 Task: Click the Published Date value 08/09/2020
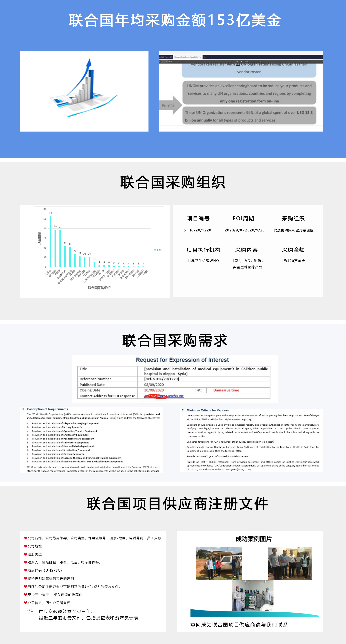pyautogui.click(x=154, y=385)
